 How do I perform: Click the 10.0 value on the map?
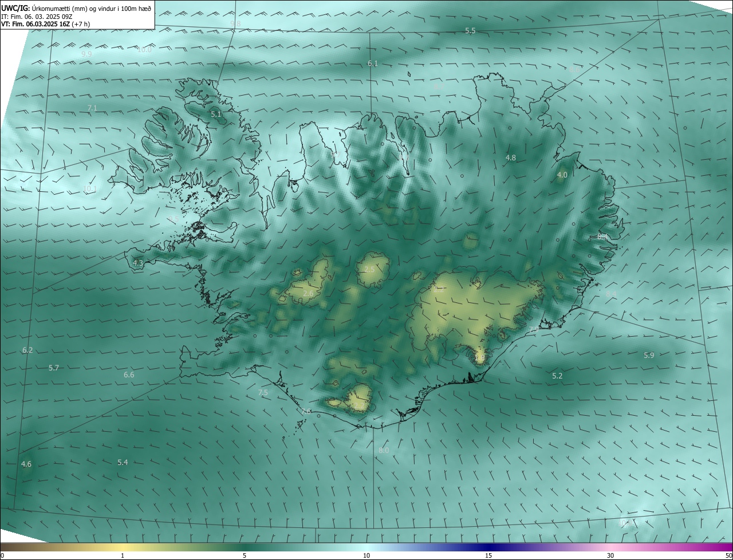click(x=144, y=50)
